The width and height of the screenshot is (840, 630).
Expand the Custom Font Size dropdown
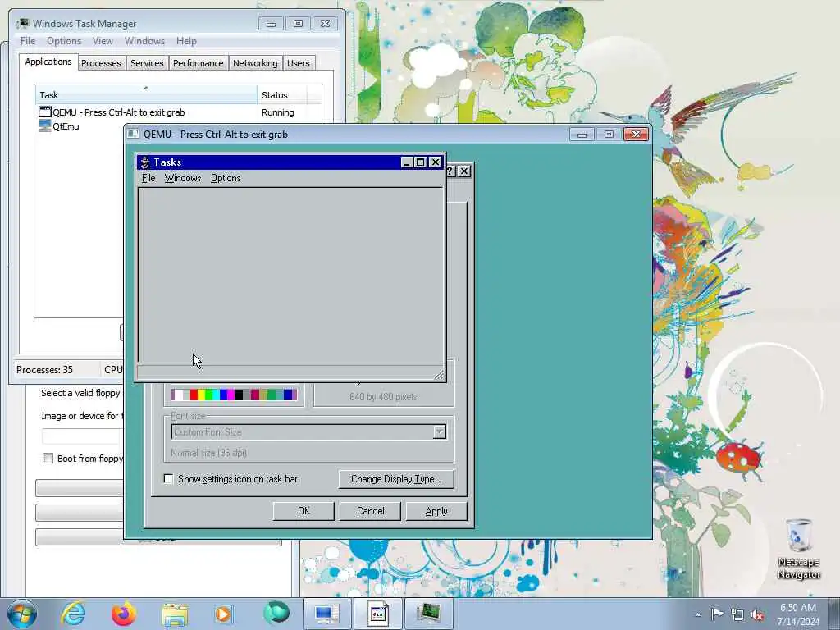tap(440, 431)
